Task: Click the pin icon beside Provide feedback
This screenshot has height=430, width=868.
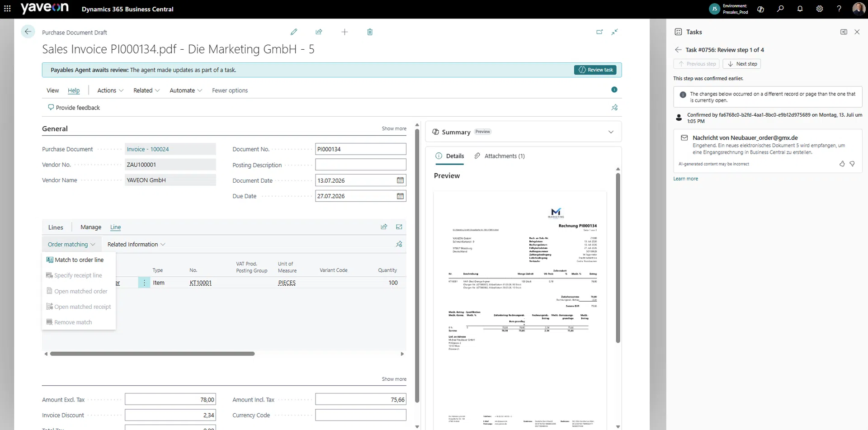Action: click(614, 108)
